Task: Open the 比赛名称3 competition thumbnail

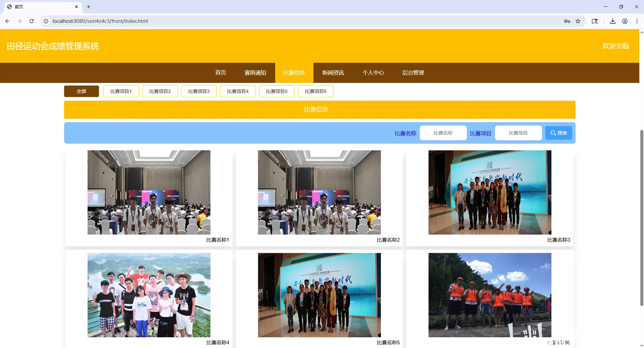Action: tap(489, 192)
